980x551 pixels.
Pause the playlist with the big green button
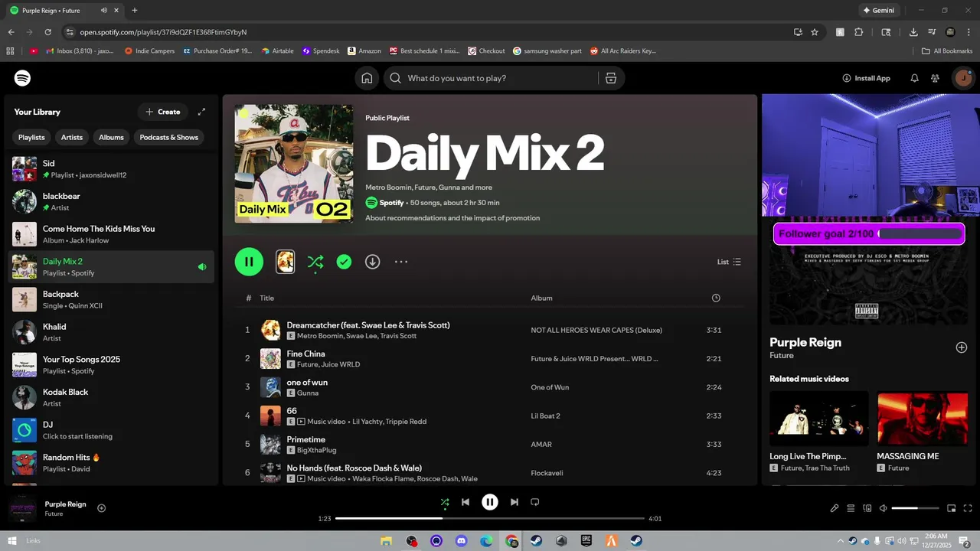coord(249,262)
